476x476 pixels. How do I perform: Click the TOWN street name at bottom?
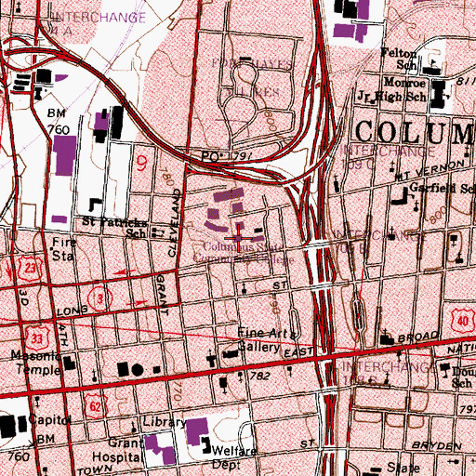(x=95, y=470)
